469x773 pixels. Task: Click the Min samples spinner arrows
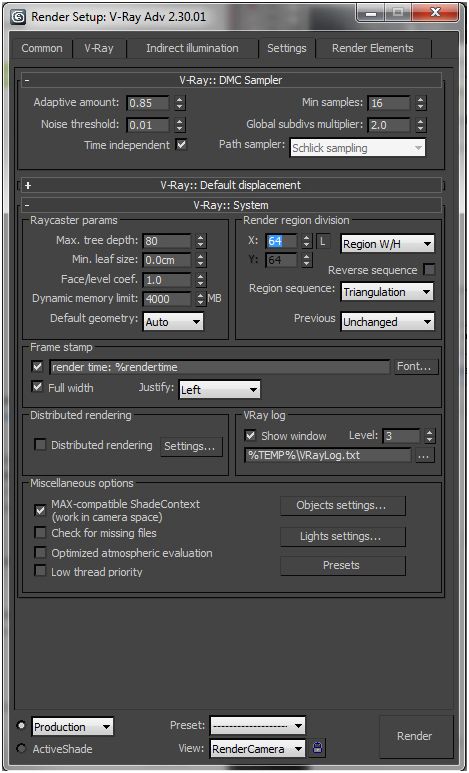(420, 103)
